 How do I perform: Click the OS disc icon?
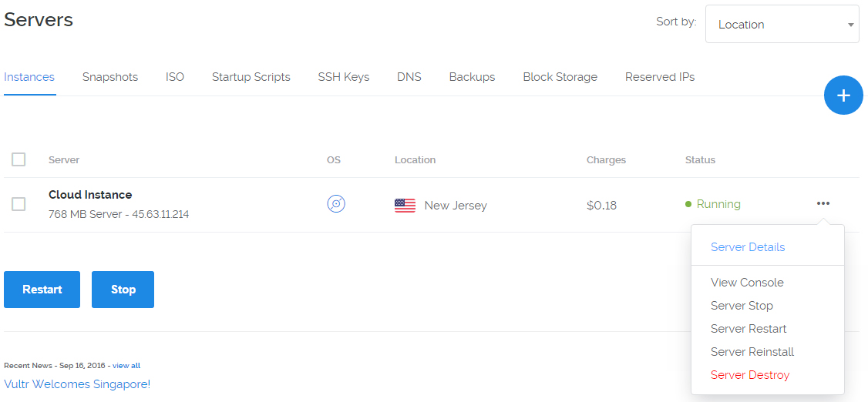336,204
